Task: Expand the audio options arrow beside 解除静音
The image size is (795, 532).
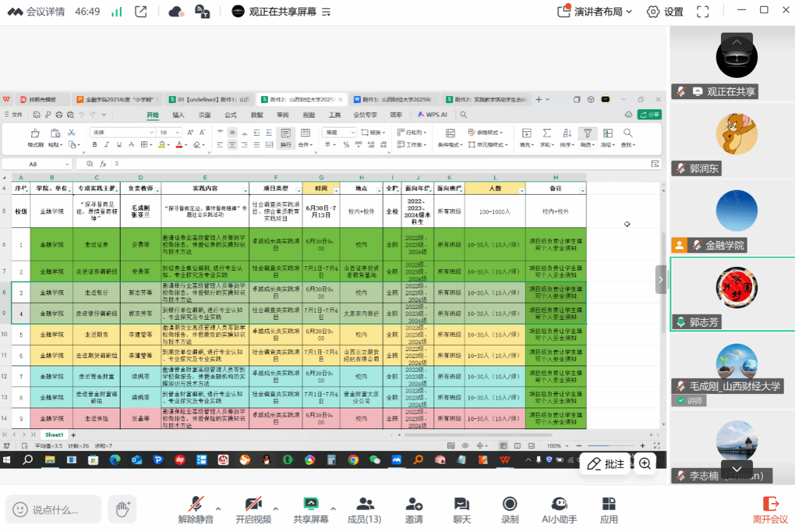Action: 218,509
